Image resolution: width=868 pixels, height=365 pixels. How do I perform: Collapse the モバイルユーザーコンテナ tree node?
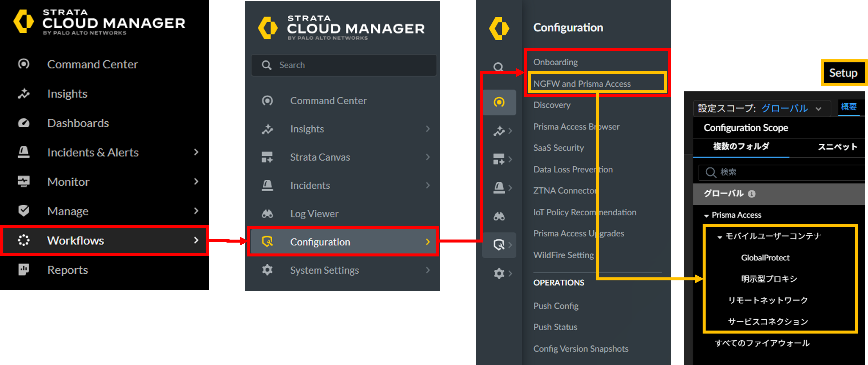point(720,237)
